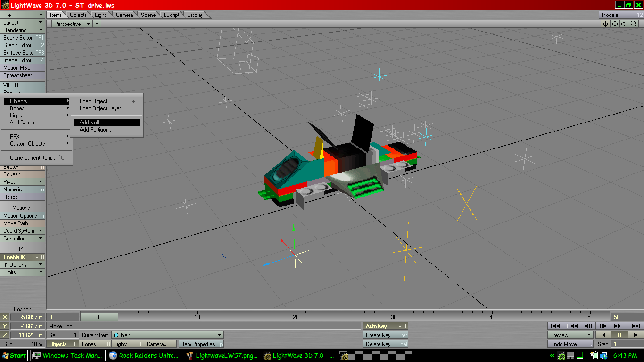This screenshot has height=362, width=644.
Task: Open Windows Task Manager taskbar item
Action: (x=67, y=355)
